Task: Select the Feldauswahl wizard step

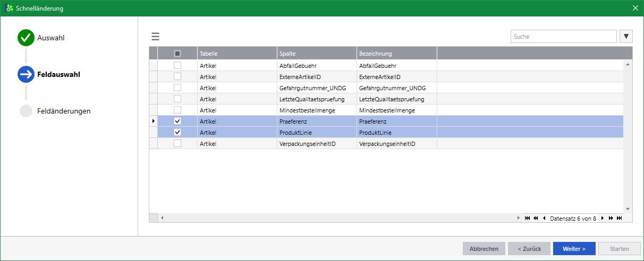Action: tap(58, 74)
